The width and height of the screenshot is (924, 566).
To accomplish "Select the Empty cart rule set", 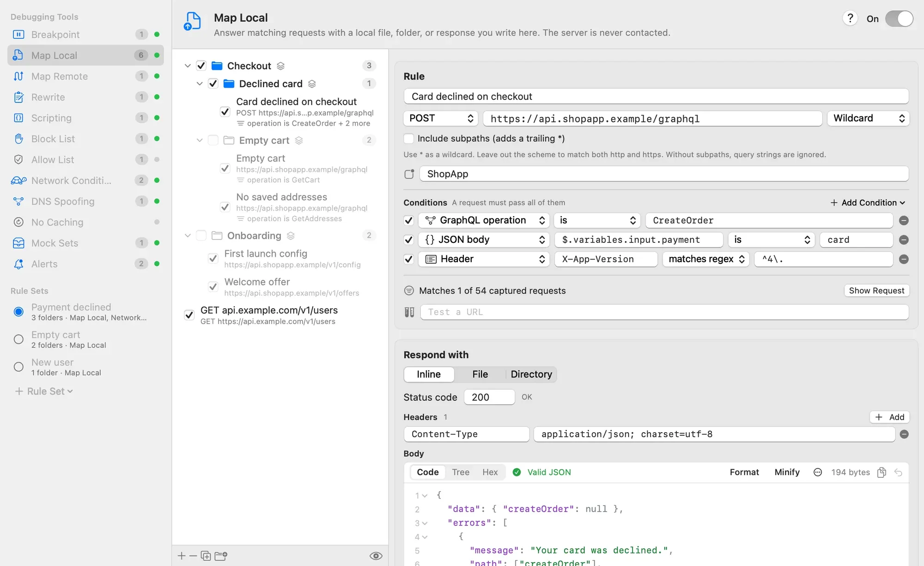I will [x=18, y=339].
